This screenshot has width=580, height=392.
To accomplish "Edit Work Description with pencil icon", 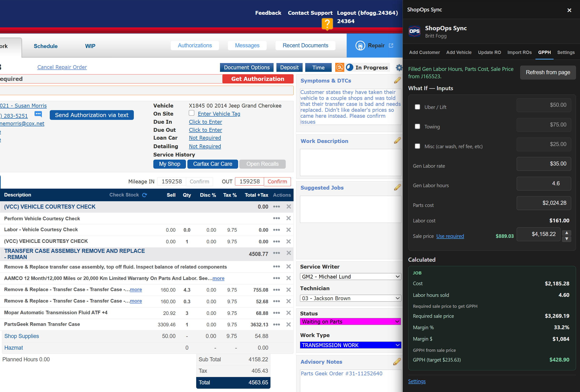I will click(x=397, y=141).
